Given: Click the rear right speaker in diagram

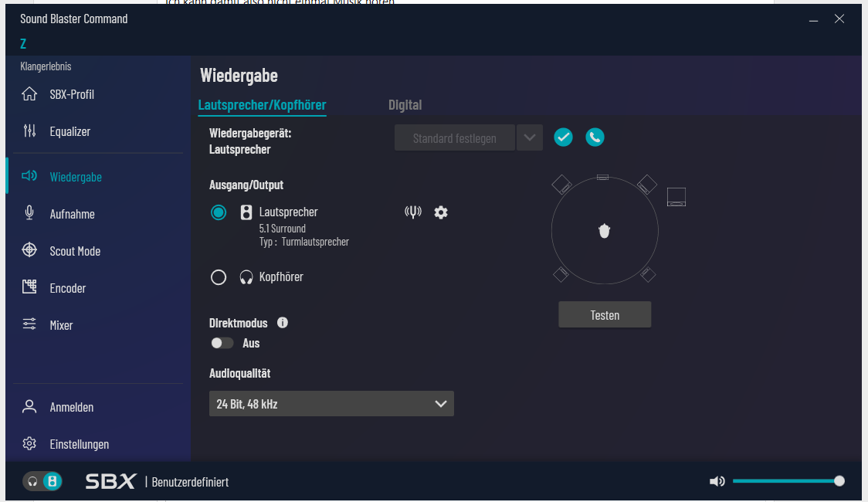Looking at the screenshot, I should point(648,274).
